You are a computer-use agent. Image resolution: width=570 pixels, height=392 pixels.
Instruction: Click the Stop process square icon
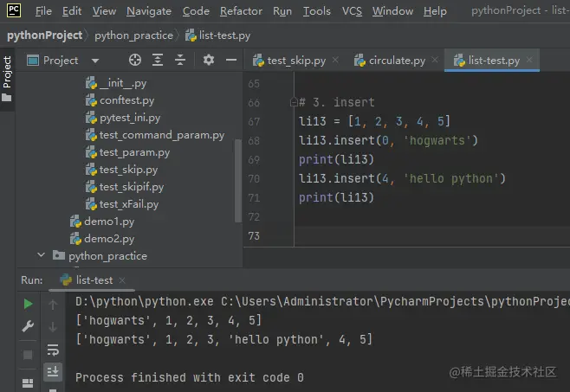pyautogui.click(x=28, y=355)
